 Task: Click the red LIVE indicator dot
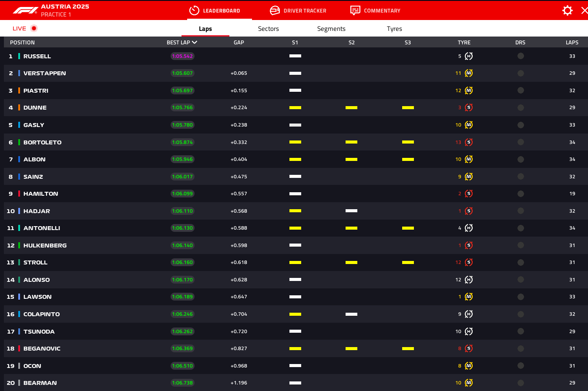[34, 28]
